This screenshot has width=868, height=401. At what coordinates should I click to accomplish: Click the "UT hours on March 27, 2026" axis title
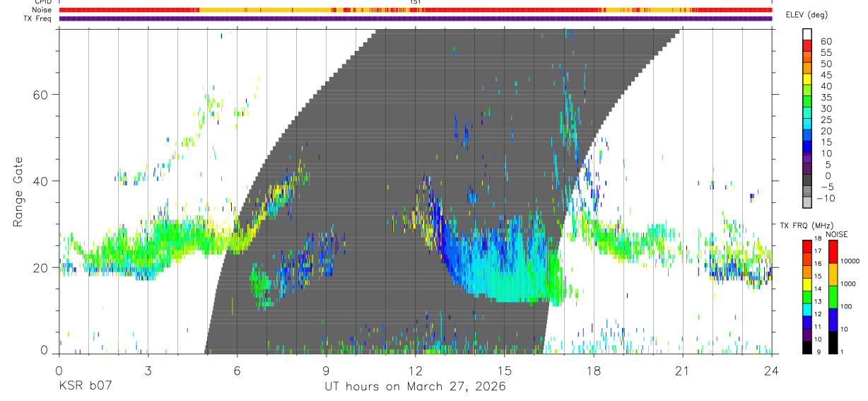(x=415, y=387)
